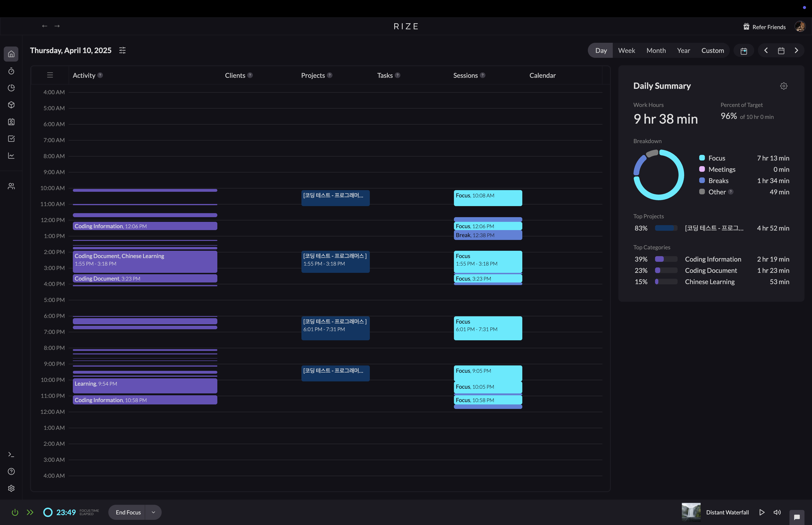Screen dimensions: 812x525
Task: Open Daily Summary settings gear
Action: pyautogui.click(x=783, y=86)
